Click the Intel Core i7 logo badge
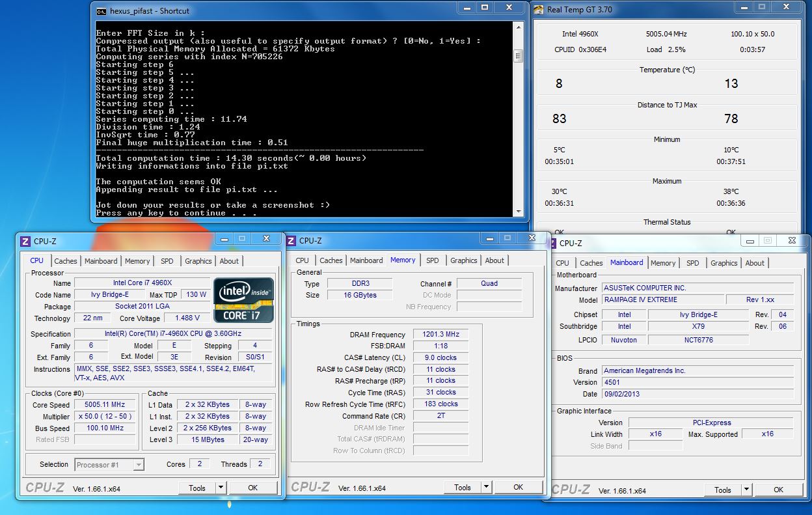Screen dimensions: 812x515 click(244, 299)
